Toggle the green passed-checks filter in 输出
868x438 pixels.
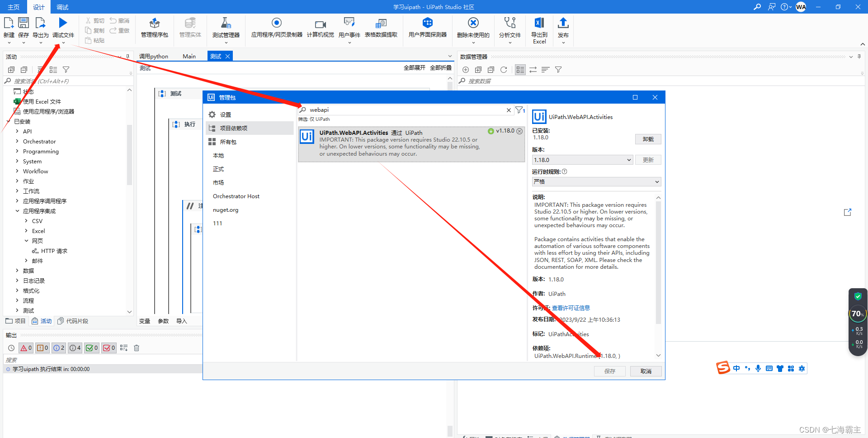pos(92,348)
